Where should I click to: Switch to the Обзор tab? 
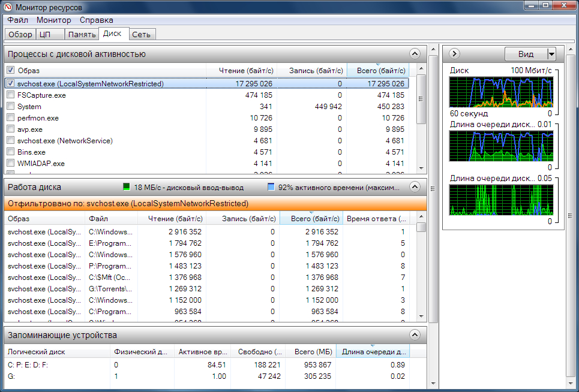[x=20, y=34]
